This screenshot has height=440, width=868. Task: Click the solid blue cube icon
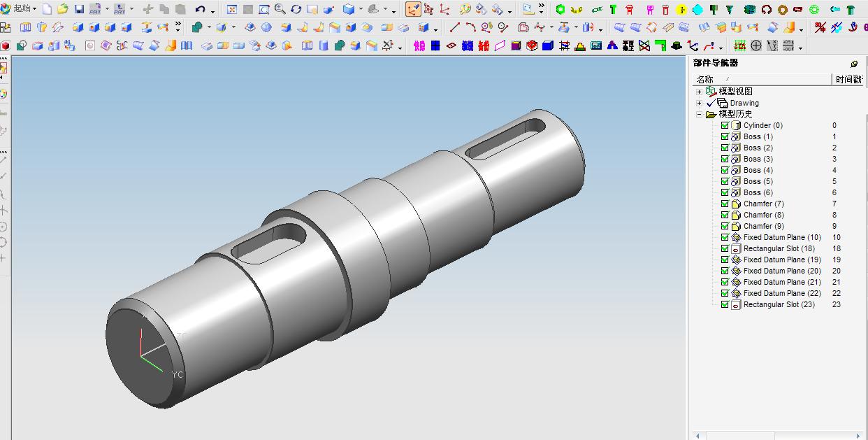[548, 45]
